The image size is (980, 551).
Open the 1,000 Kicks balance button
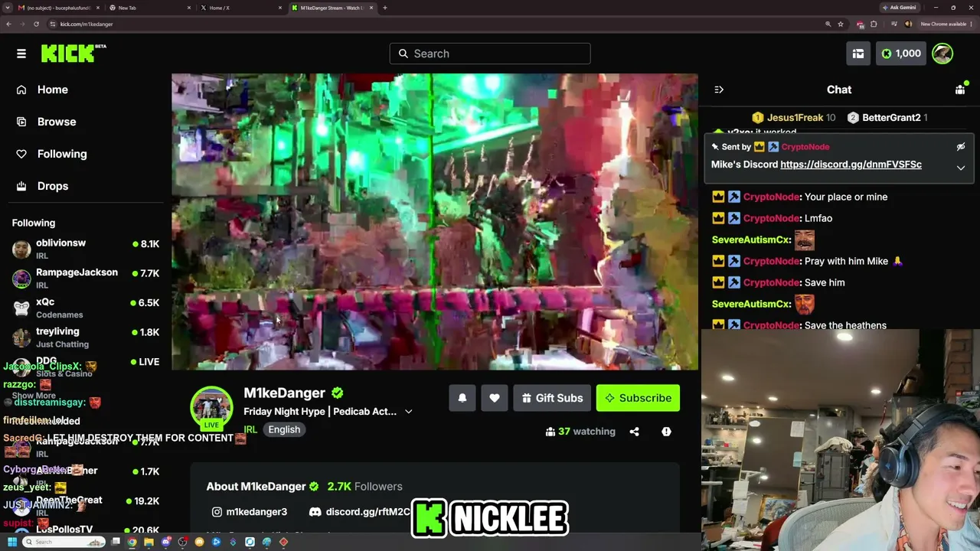[x=901, y=54]
